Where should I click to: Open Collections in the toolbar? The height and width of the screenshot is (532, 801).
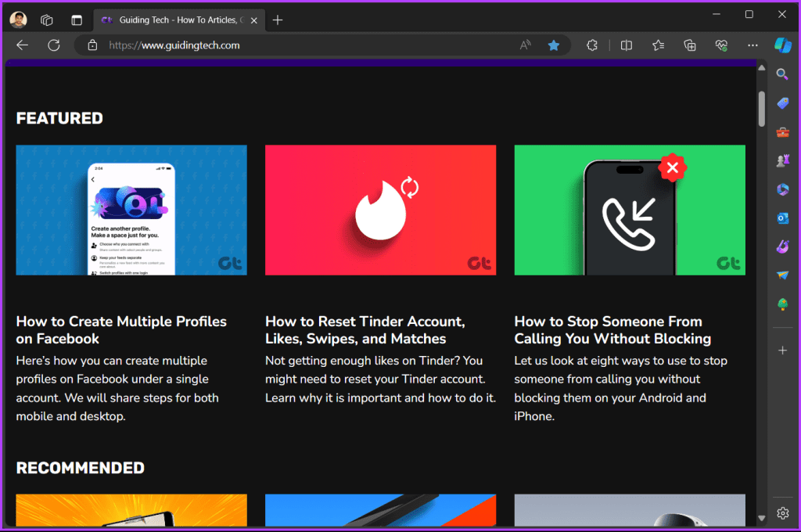point(689,45)
